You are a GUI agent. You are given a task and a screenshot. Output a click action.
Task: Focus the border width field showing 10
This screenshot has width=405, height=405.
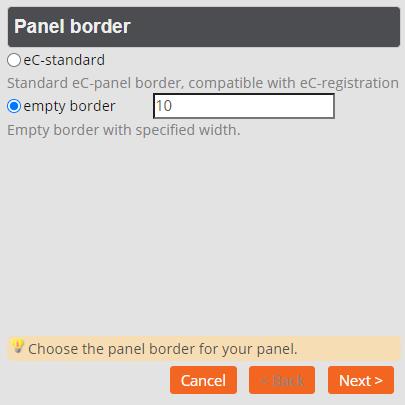click(244, 106)
